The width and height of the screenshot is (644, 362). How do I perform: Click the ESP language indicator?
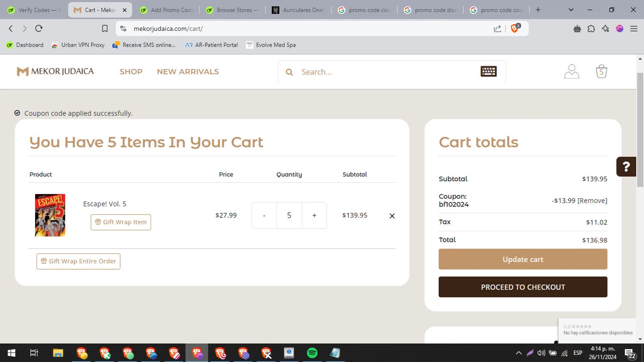(x=578, y=353)
